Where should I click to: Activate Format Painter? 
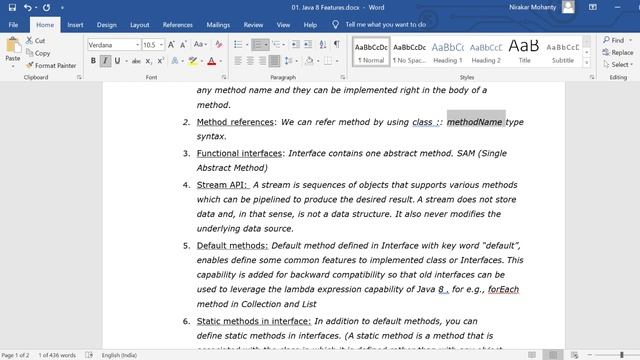click(51, 65)
